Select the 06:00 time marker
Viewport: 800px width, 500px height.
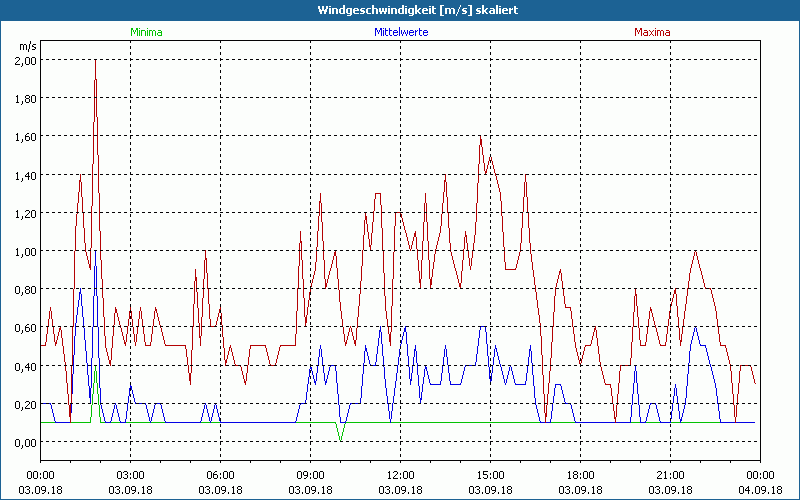[x=220, y=475]
